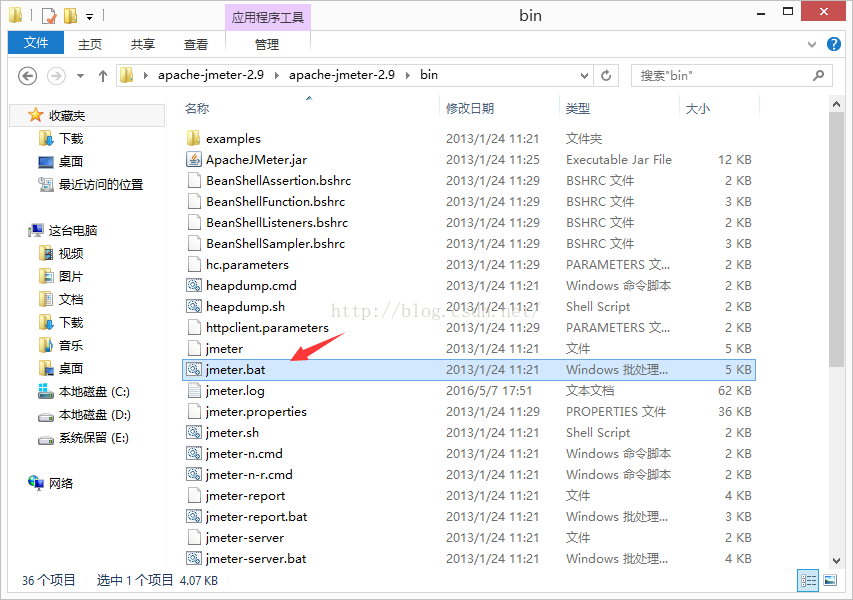Click the hc.parameters file icon
853x600 pixels.
pyautogui.click(x=194, y=264)
